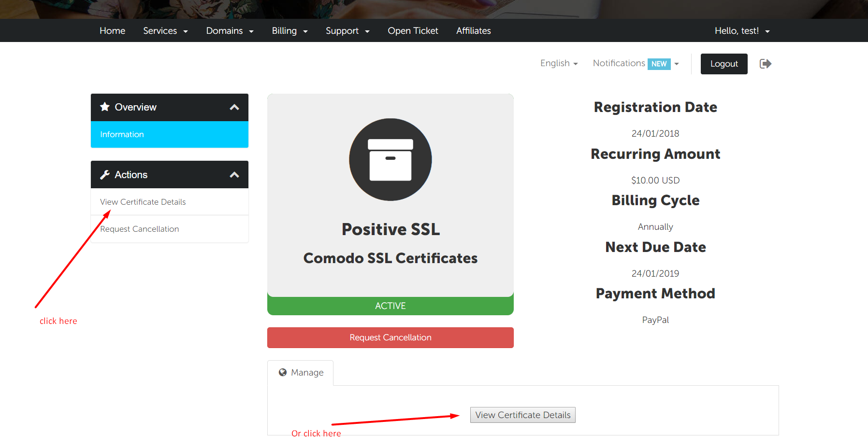This screenshot has height=448, width=868.
Task: Click the next due date 24/01/2019
Action: (x=655, y=274)
